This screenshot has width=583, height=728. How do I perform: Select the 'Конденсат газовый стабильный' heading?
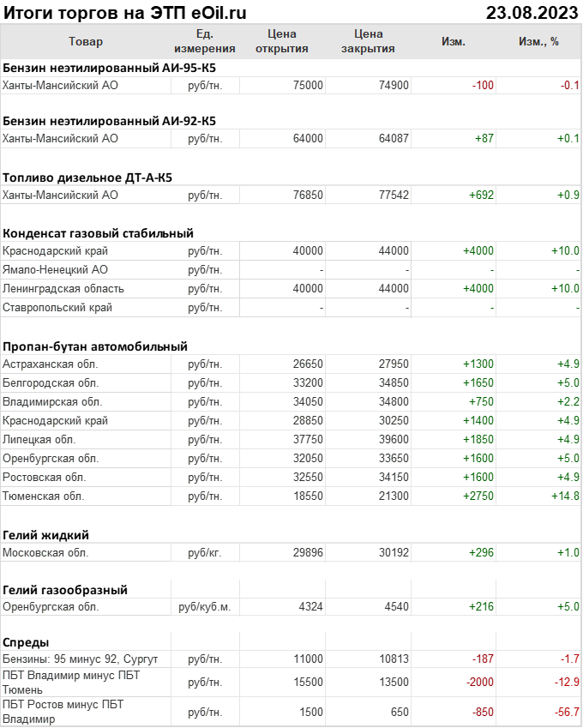click(98, 232)
